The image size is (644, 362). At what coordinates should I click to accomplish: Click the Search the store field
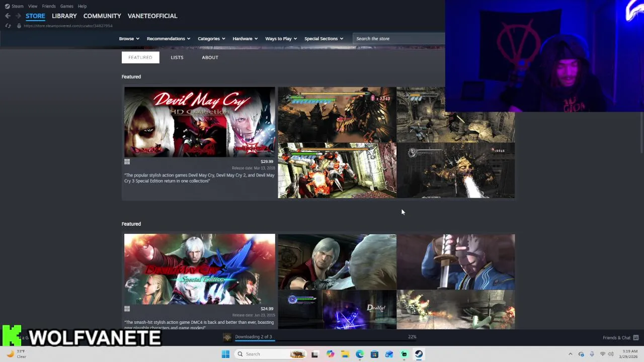tap(398, 39)
